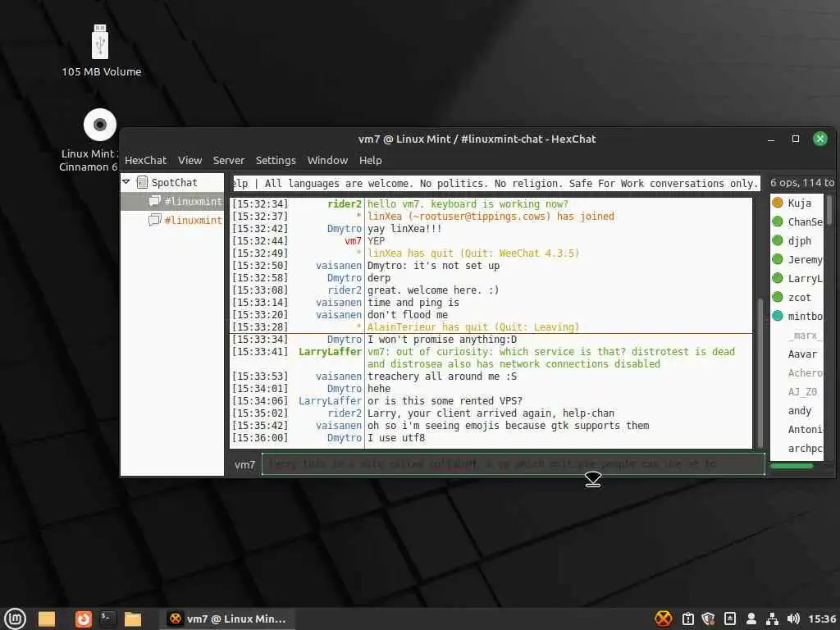Click the channel topic bar
The width and height of the screenshot is (840, 630).
(x=496, y=183)
